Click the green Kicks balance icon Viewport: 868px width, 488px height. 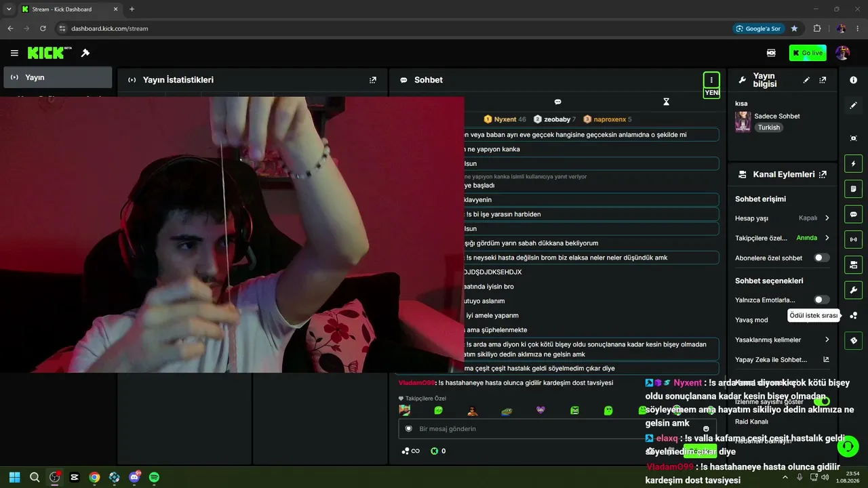(435, 451)
